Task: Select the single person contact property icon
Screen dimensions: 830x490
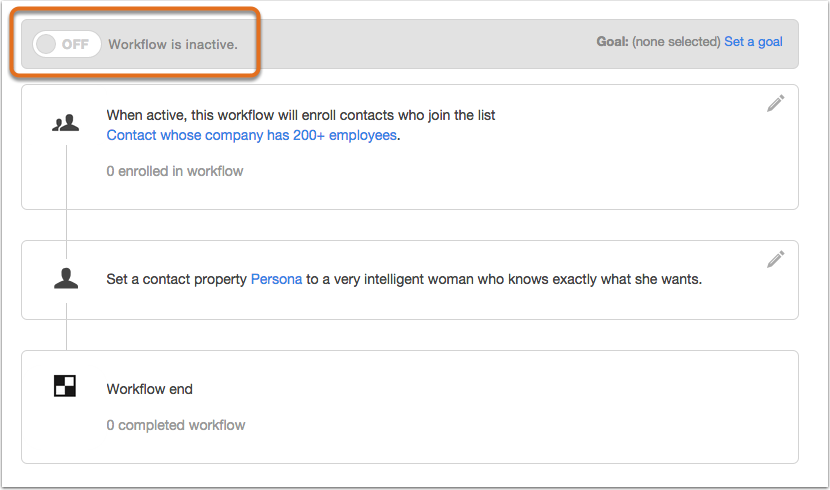Action: pyautogui.click(x=66, y=278)
